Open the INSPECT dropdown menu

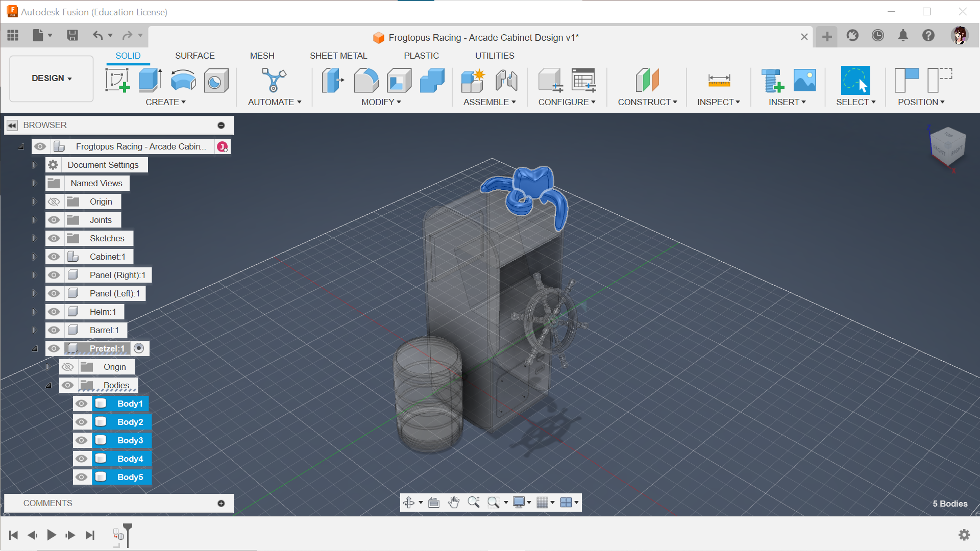pos(719,102)
